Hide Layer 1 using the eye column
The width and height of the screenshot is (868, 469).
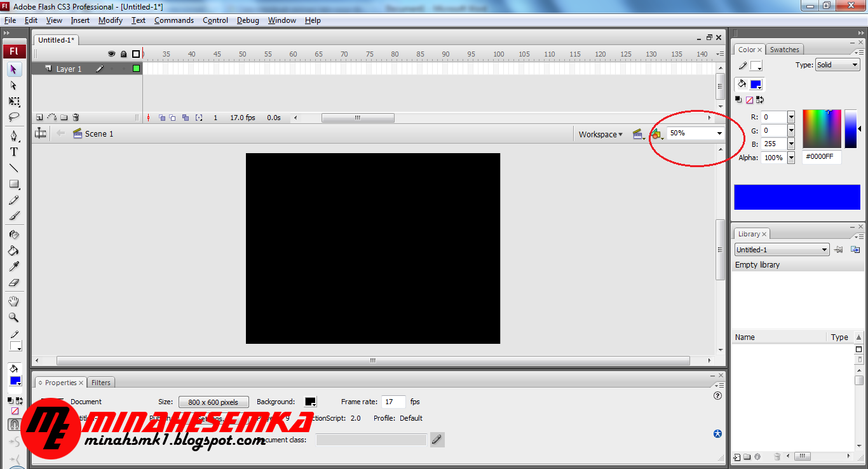coord(111,69)
